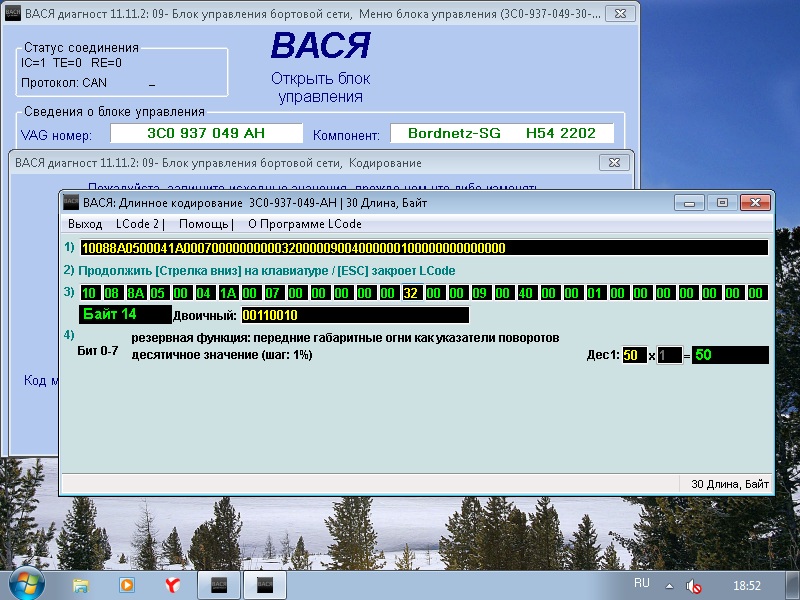Open the RU input language selector
Image resolution: width=800 pixels, height=600 pixels.
[x=642, y=583]
